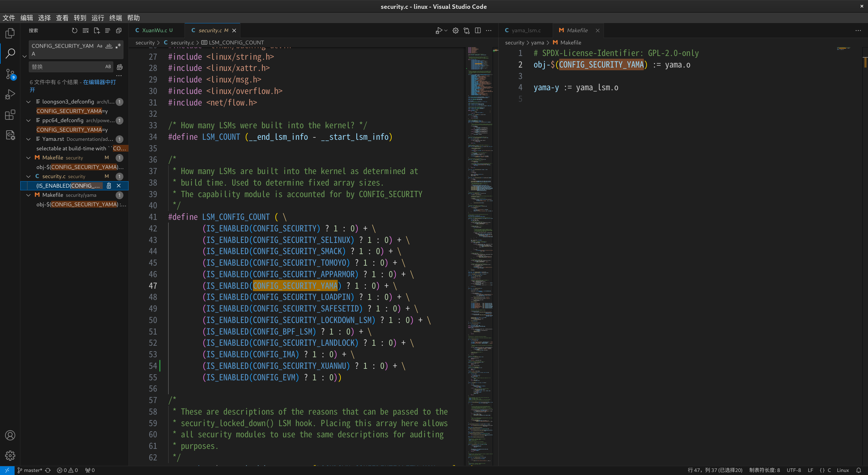Image resolution: width=868 pixels, height=475 pixels.
Task: Open errors and warnings count in status bar
Action: pyautogui.click(x=67, y=470)
